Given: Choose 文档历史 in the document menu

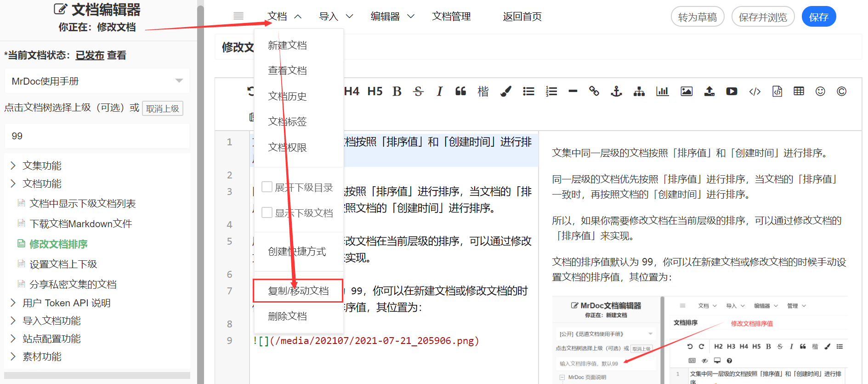Looking at the screenshot, I should pyautogui.click(x=287, y=96).
